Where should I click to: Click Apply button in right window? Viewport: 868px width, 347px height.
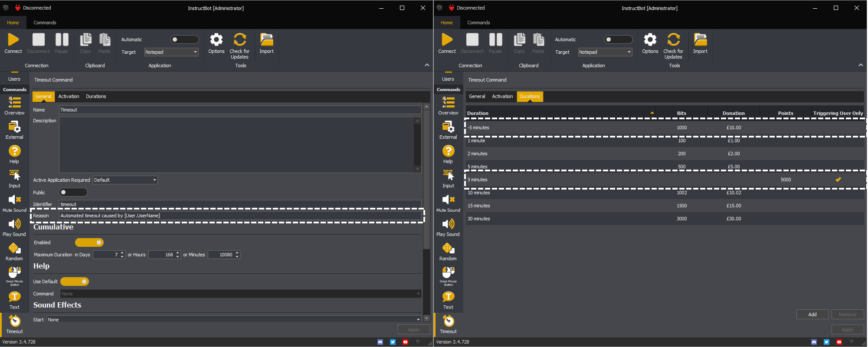pyautogui.click(x=848, y=330)
